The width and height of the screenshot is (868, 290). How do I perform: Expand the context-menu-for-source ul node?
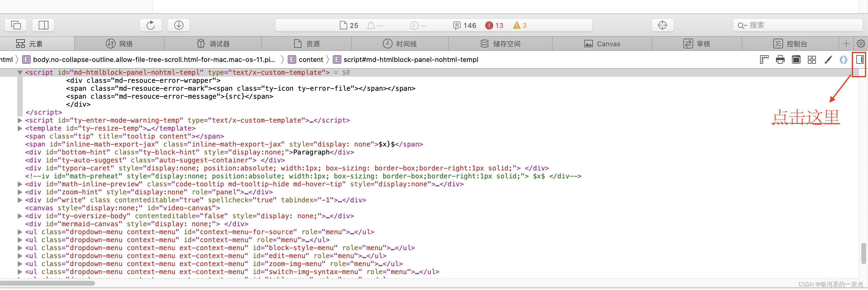click(20, 232)
